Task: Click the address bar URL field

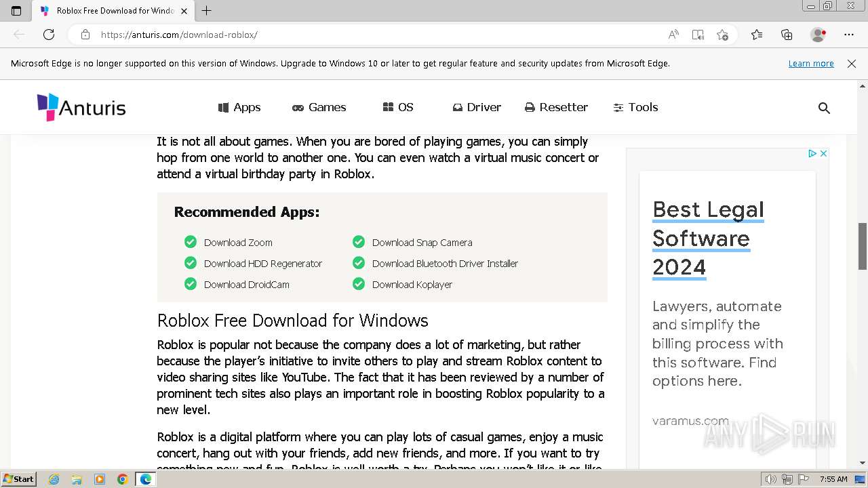Action: (380, 35)
